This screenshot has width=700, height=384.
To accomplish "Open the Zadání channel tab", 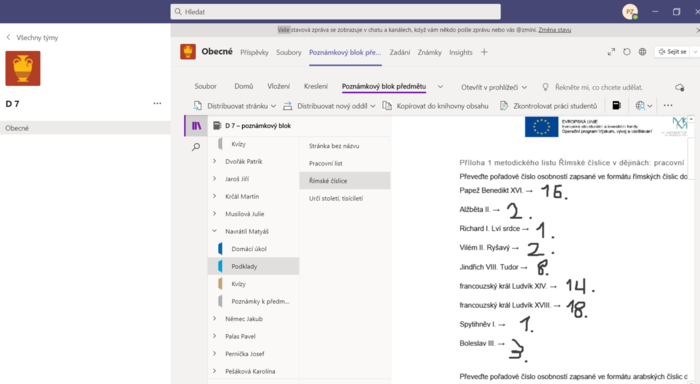I will click(400, 52).
